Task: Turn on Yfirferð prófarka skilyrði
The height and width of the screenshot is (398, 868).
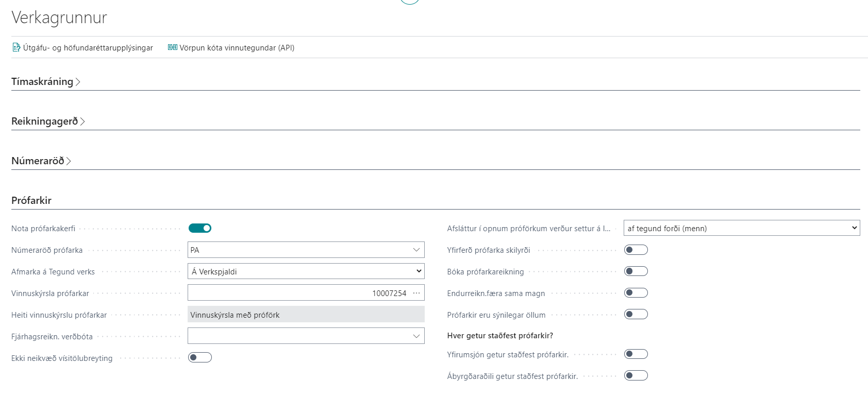Action: (x=636, y=250)
